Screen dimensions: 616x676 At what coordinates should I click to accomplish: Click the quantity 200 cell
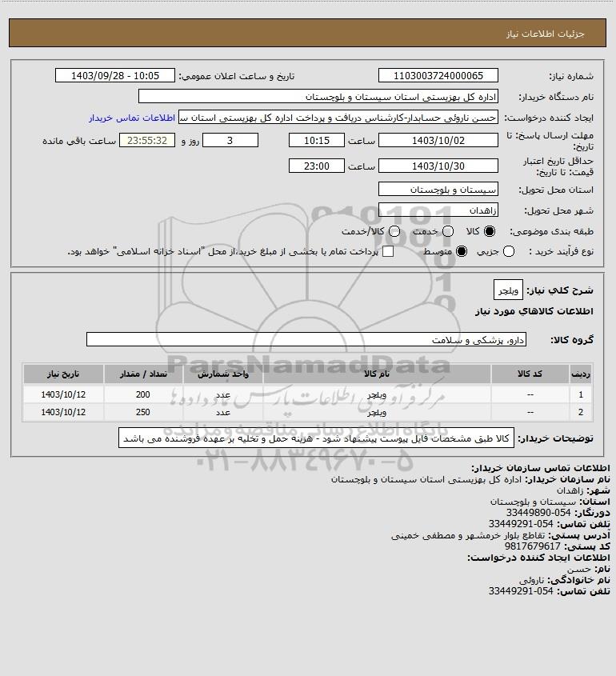point(143,394)
